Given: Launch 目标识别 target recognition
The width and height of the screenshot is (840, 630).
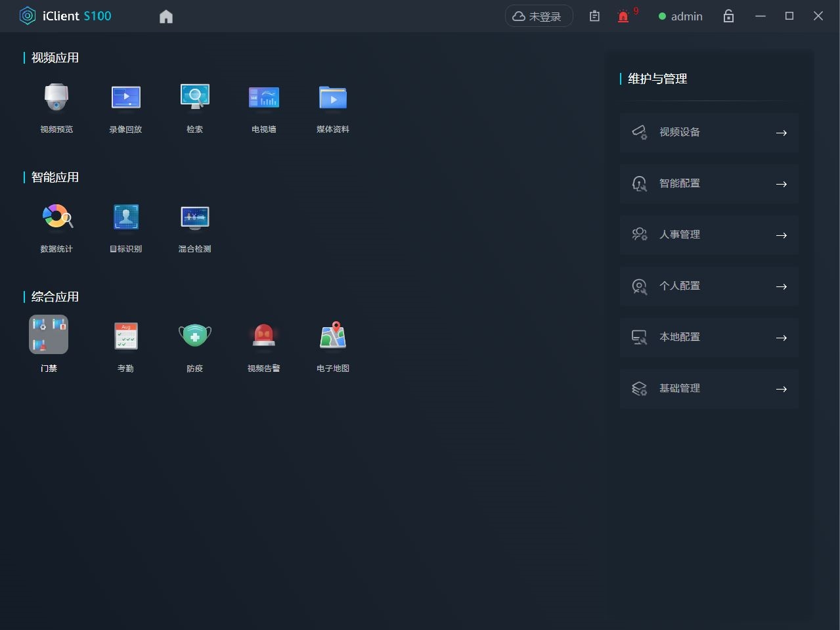Looking at the screenshot, I should tap(125, 217).
